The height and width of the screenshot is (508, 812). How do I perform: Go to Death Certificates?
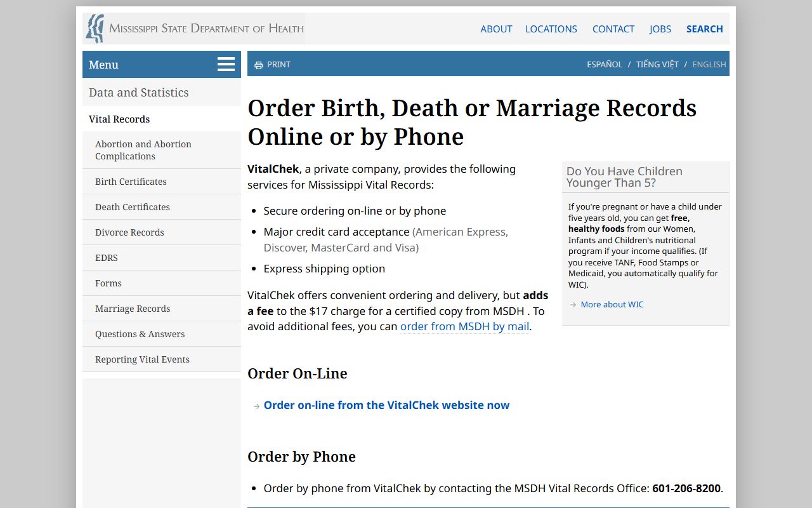click(x=162, y=207)
